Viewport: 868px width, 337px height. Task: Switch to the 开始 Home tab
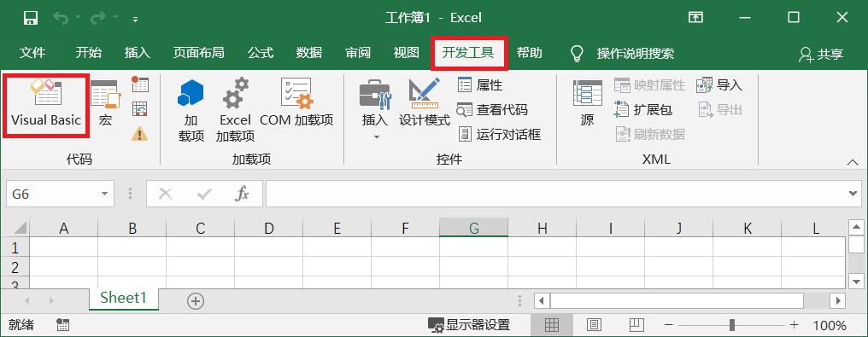pyautogui.click(x=89, y=53)
